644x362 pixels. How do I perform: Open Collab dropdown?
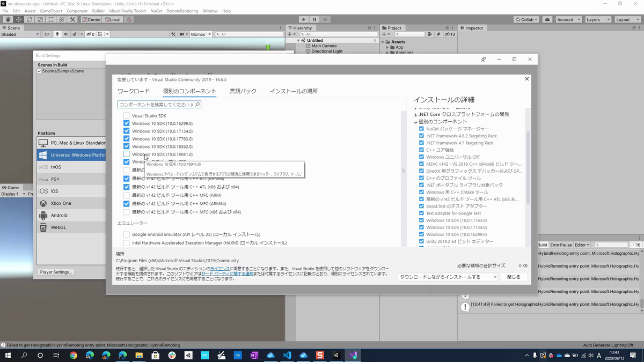pyautogui.click(x=527, y=19)
